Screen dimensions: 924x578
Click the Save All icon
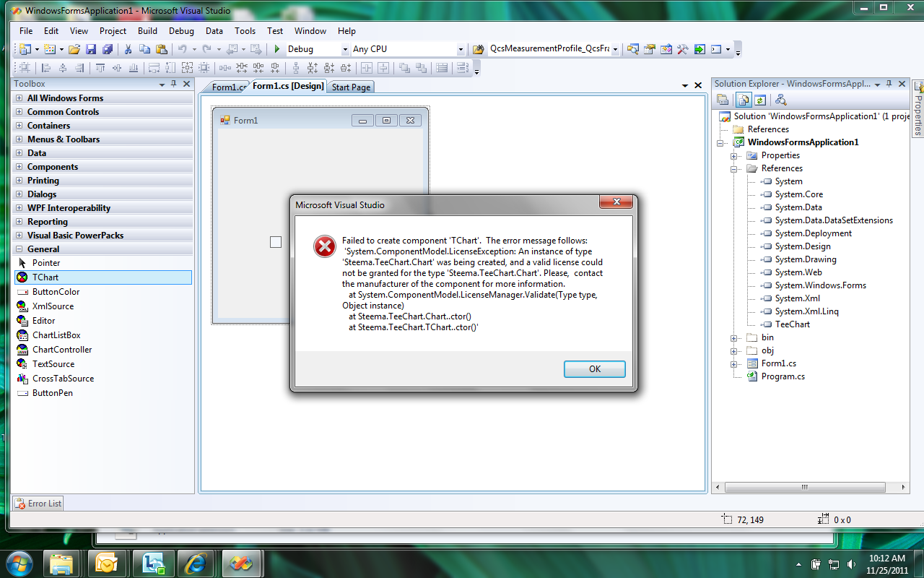(108, 49)
